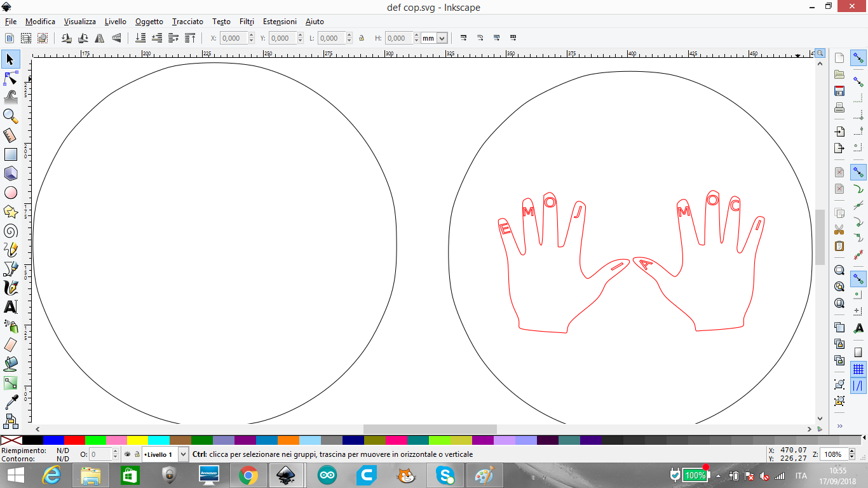Toggle snapping to text baselines
The height and width of the screenshot is (488, 868).
858,328
